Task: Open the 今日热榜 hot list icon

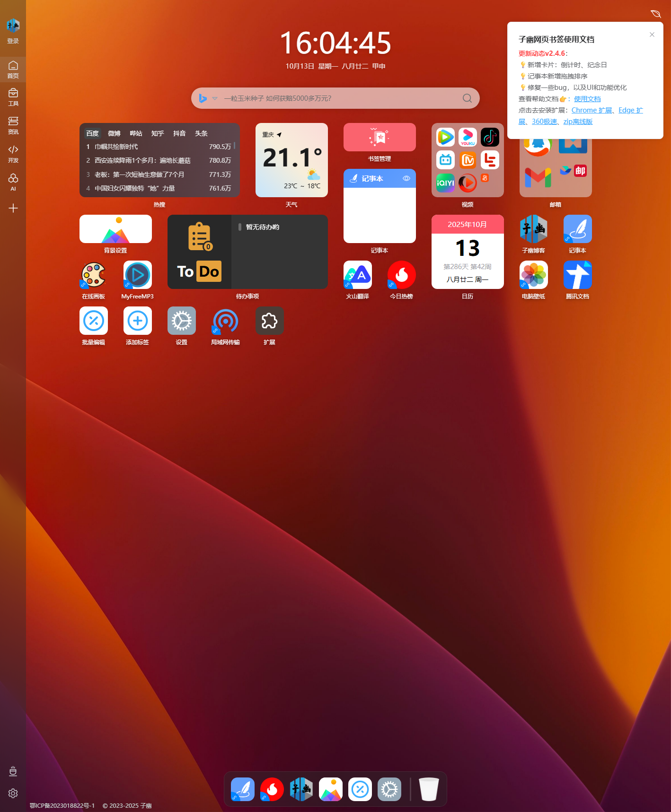Action: pyautogui.click(x=401, y=275)
